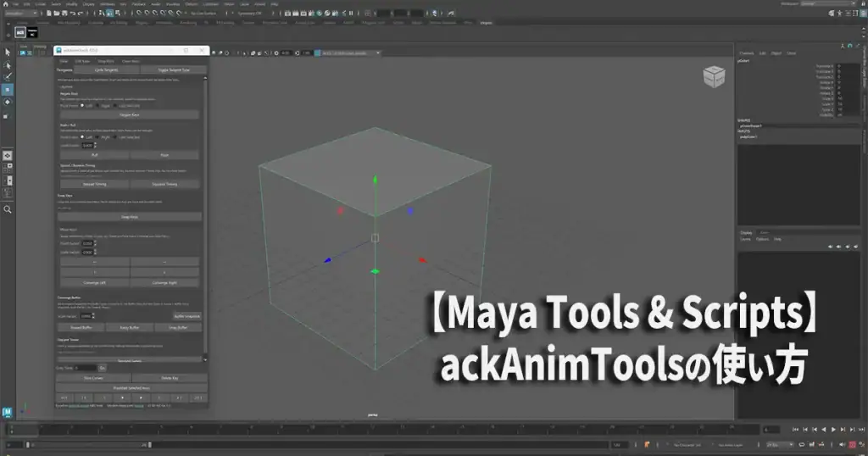Click the Redo arrow in the status line
868x456 pixels.
click(81, 13)
